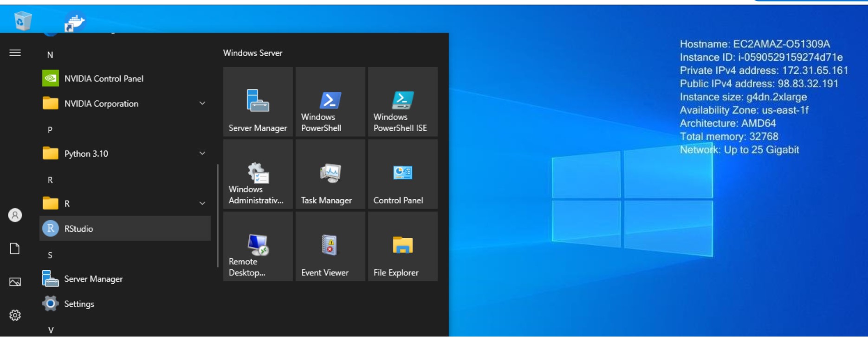Open the NVIDIA Corporation folder icon
The height and width of the screenshot is (337, 868).
(x=50, y=103)
